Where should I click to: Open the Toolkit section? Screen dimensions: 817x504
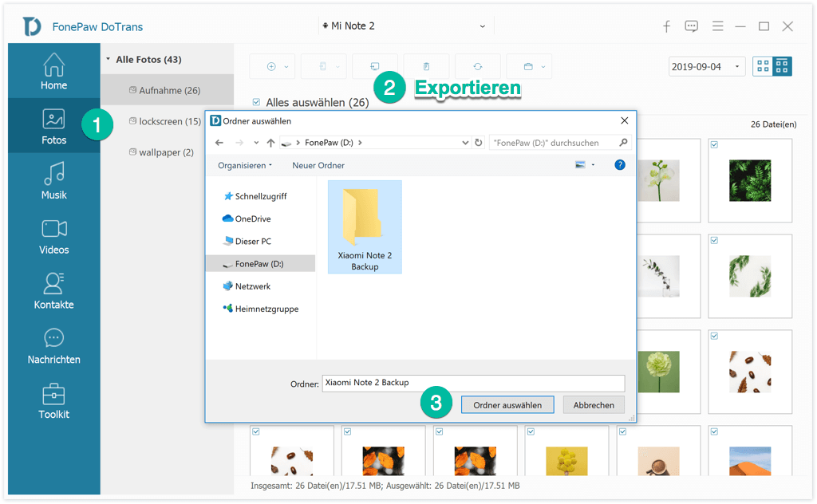click(x=53, y=400)
